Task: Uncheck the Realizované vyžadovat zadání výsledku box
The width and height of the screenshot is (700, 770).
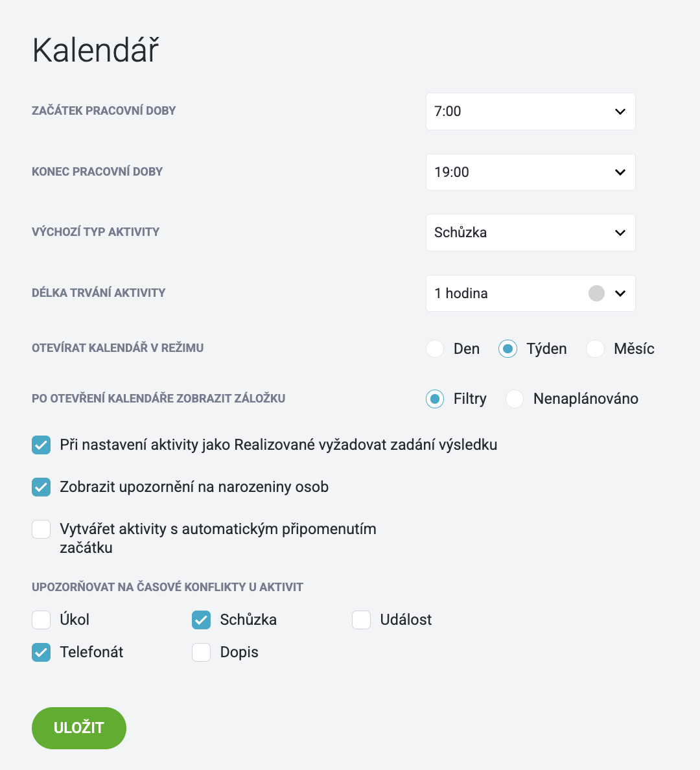Action: [41, 445]
